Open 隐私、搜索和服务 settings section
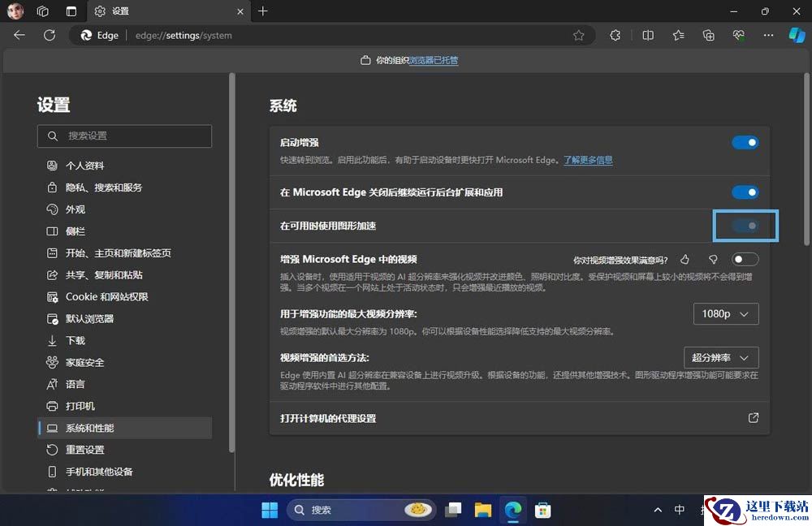 pos(124,188)
